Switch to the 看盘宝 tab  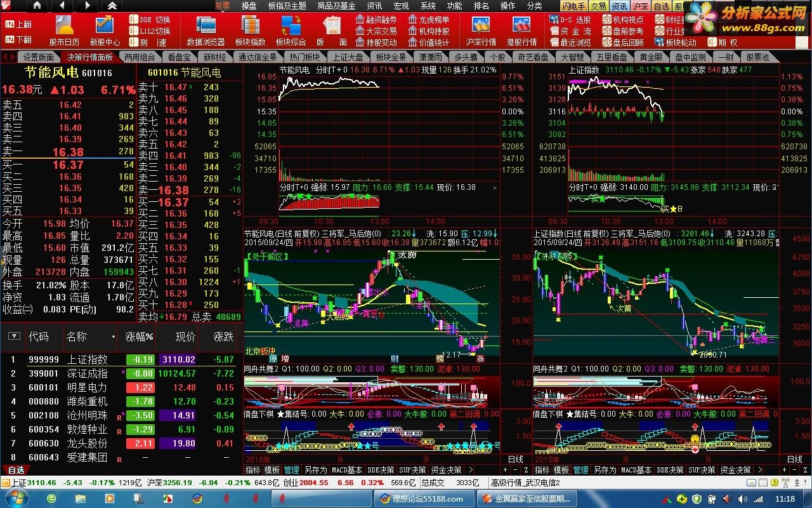(x=179, y=57)
